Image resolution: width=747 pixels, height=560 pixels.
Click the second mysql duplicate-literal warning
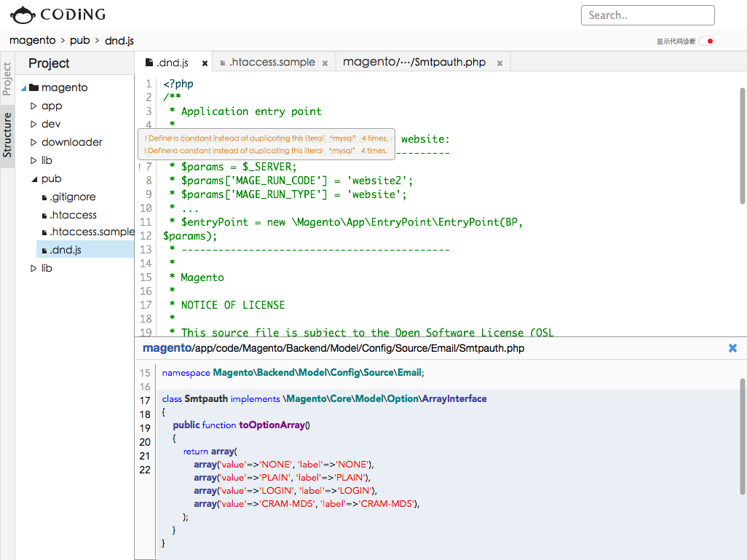(266, 151)
